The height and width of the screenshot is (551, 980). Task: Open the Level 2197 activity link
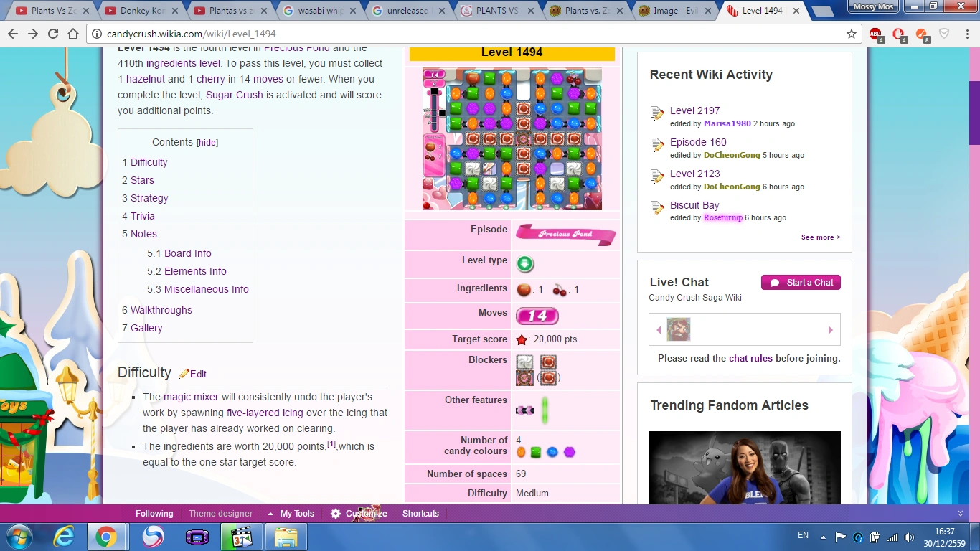coord(694,110)
